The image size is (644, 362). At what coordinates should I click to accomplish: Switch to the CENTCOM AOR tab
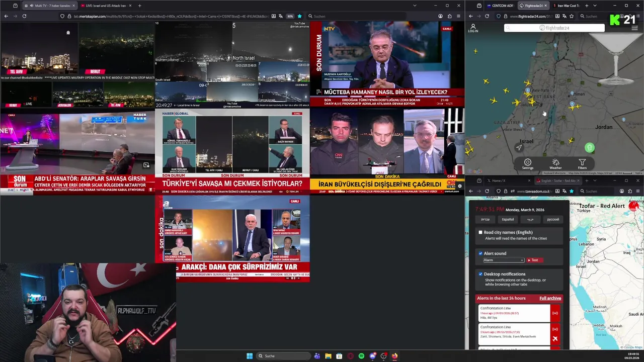point(500,6)
